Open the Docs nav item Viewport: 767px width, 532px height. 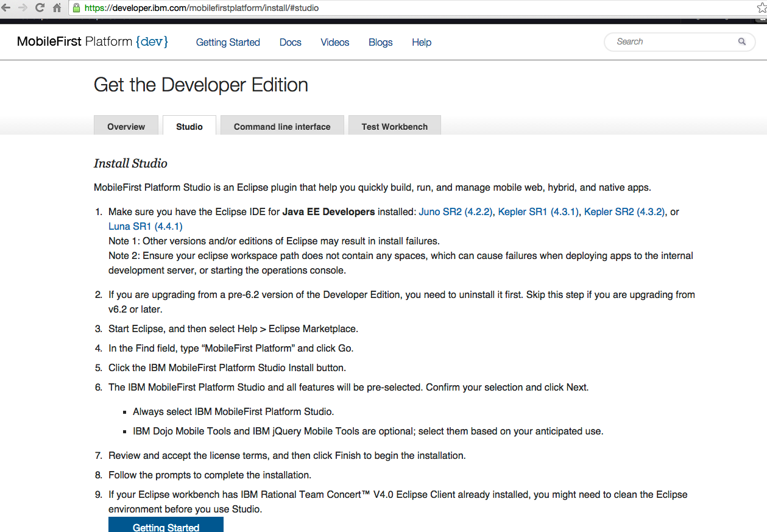(x=291, y=42)
